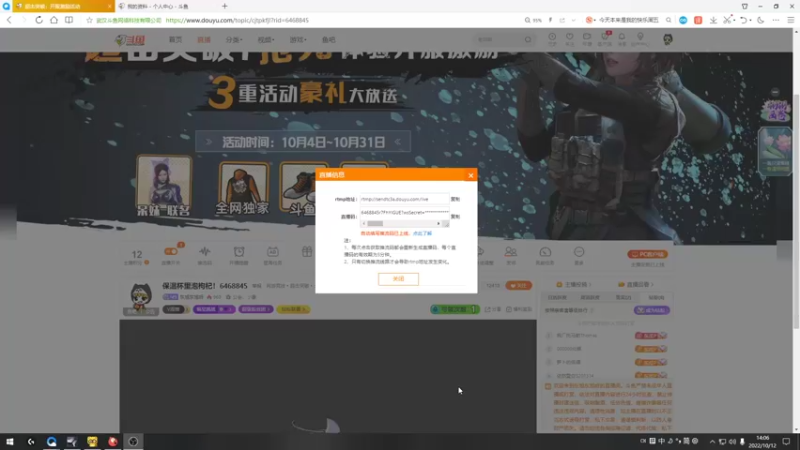The width and height of the screenshot is (800, 450).
Task: Expand the Douyu games dropdown
Action: (298, 40)
